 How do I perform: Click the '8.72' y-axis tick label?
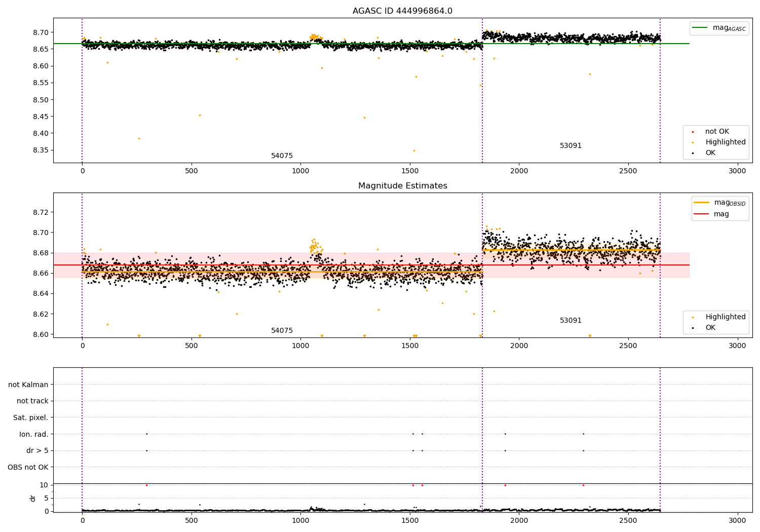(41, 212)
